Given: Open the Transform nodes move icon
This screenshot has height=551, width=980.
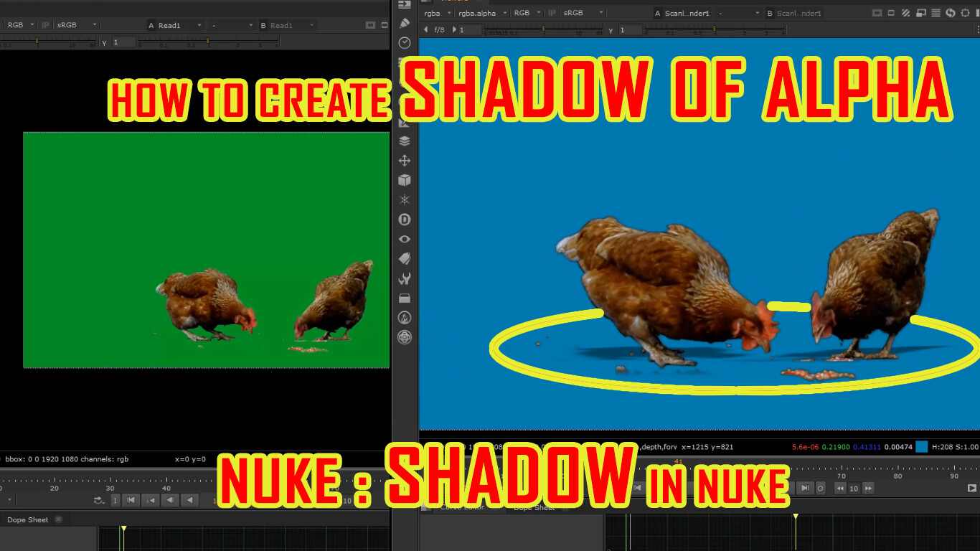Looking at the screenshot, I should click(x=405, y=161).
